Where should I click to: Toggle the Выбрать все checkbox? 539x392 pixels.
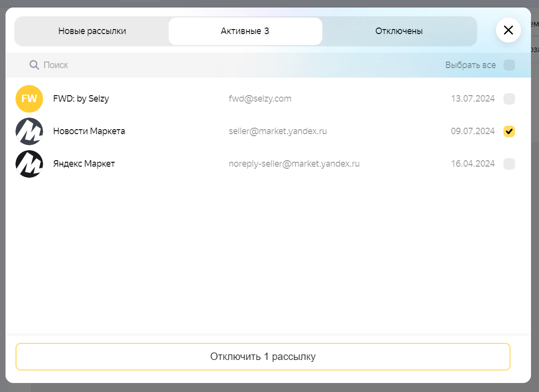509,65
